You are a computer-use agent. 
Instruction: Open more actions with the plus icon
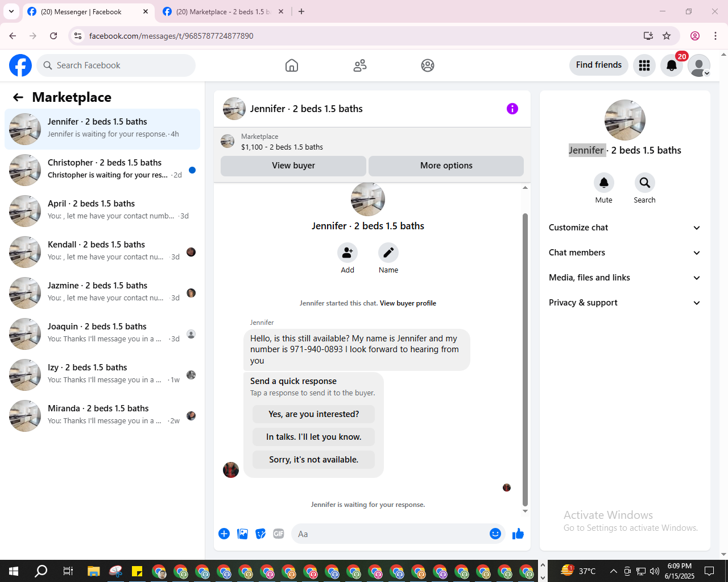[224, 534]
